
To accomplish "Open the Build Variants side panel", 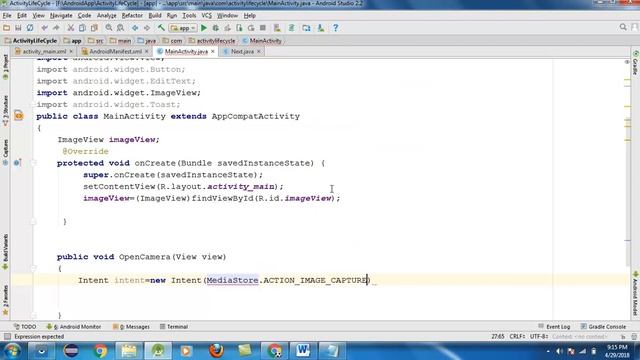I will click(x=5, y=251).
